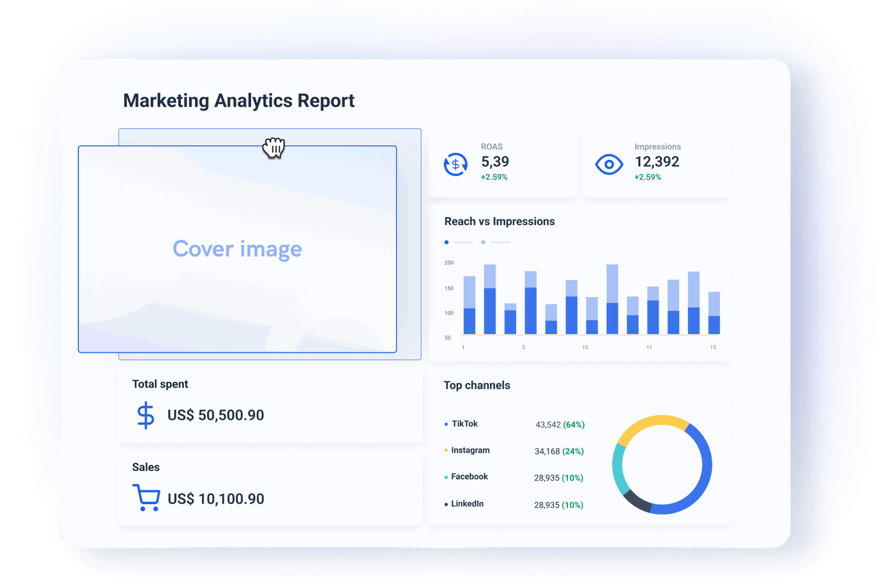
Task: Click the shopping cart icon beside Sales
Action: click(x=146, y=498)
